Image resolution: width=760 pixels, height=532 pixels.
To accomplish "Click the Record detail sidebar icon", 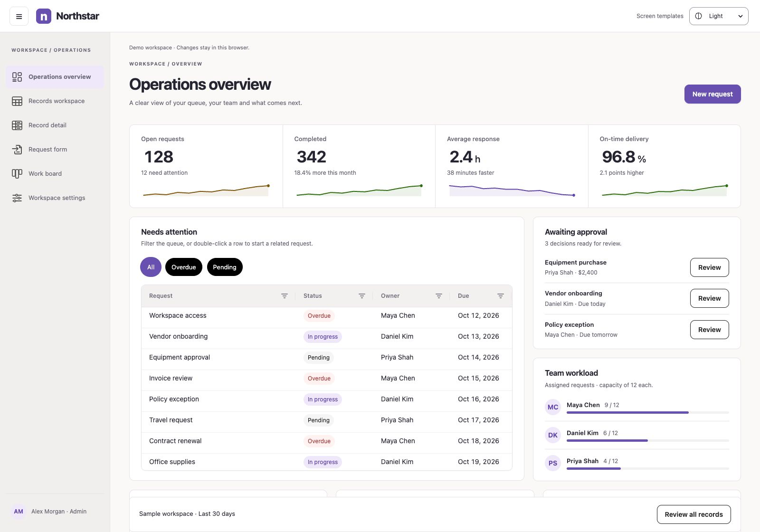I will 17,125.
